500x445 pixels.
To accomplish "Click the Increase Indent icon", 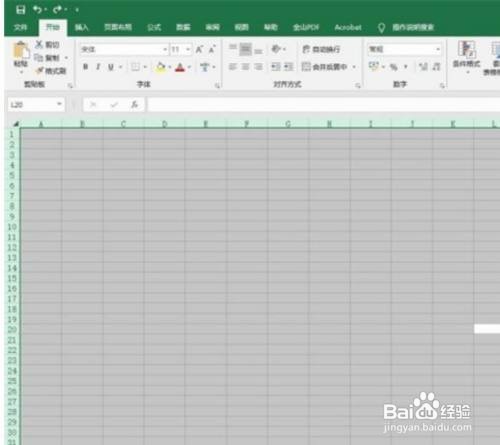I will pyautogui.click(x=289, y=67).
